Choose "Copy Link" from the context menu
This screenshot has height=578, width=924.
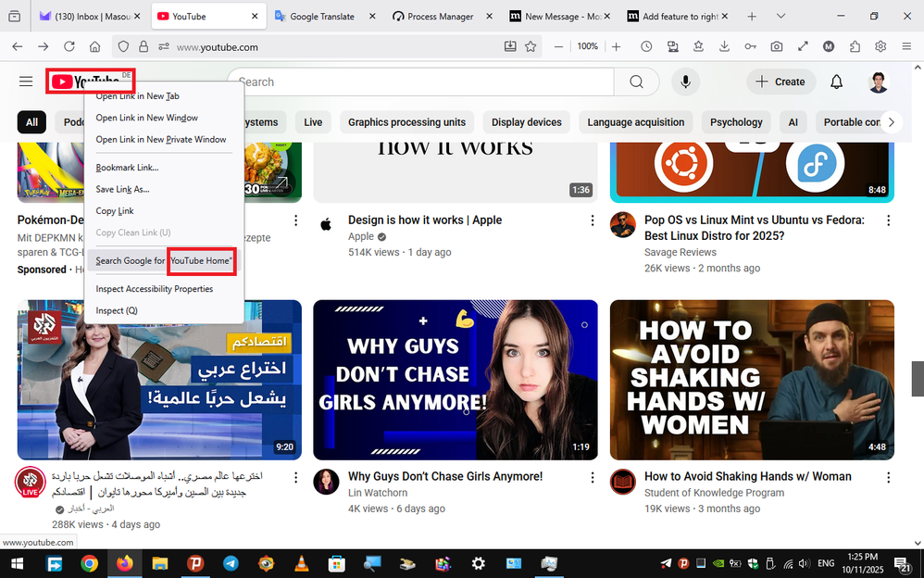click(x=115, y=211)
